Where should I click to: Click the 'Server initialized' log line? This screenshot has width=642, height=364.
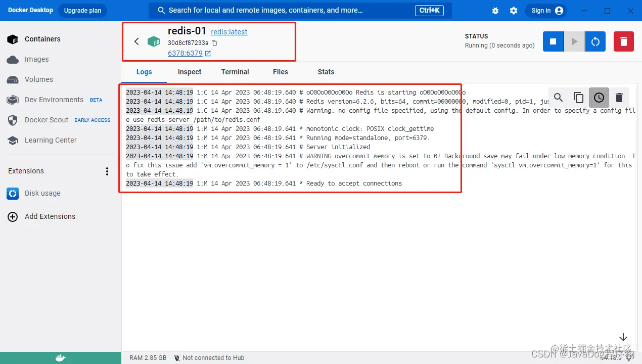point(248,147)
